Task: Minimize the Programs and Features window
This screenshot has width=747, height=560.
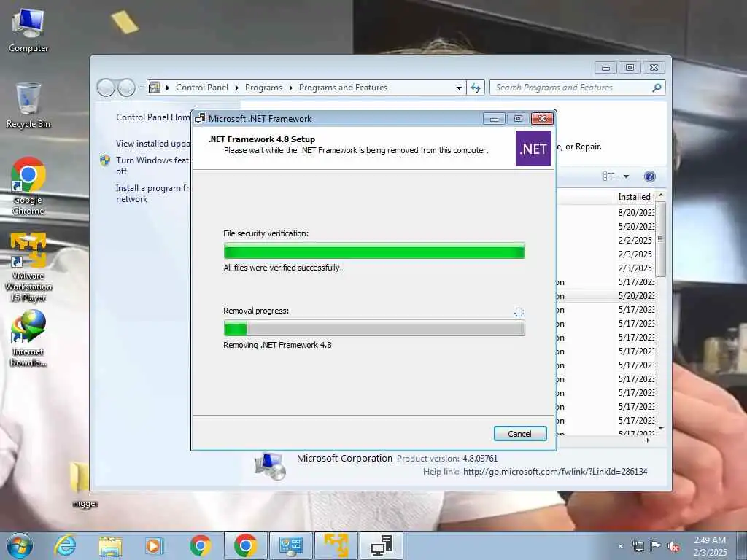Action: (x=605, y=68)
